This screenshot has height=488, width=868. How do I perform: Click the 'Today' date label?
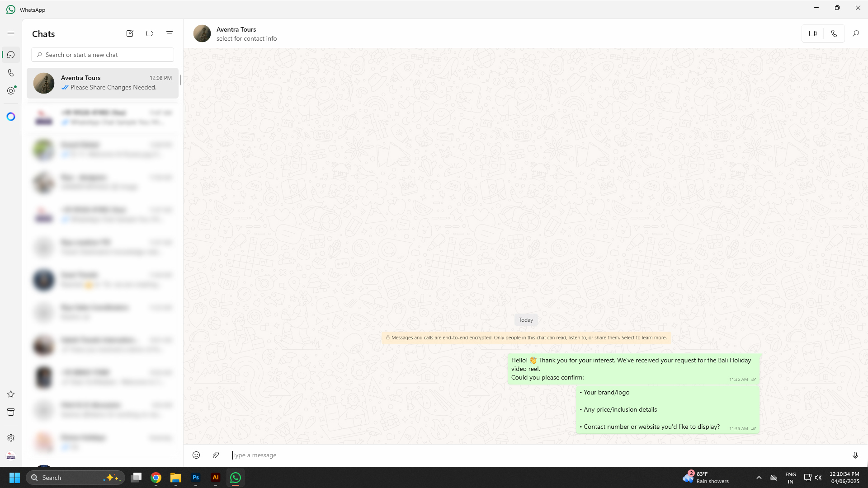click(x=526, y=320)
